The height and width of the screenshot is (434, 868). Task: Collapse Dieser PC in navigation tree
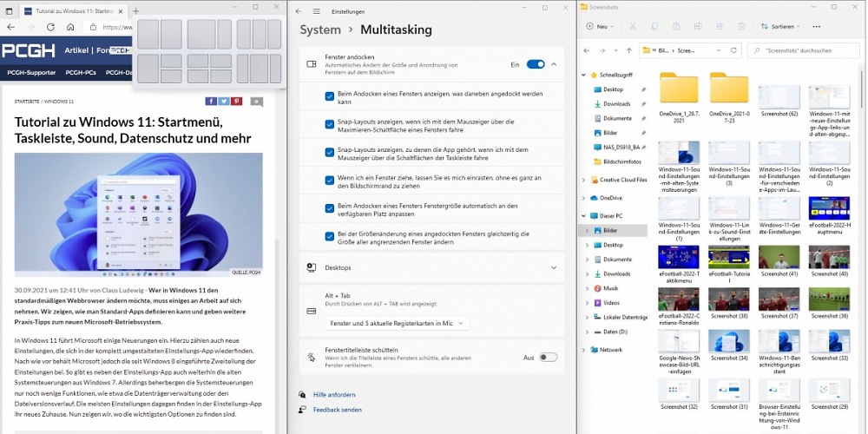[583, 216]
